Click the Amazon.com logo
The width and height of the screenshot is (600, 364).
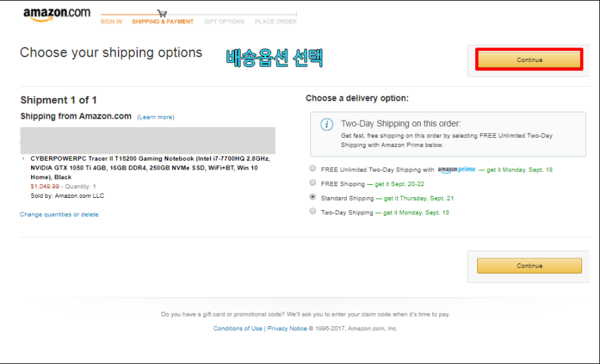click(x=57, y=14)
